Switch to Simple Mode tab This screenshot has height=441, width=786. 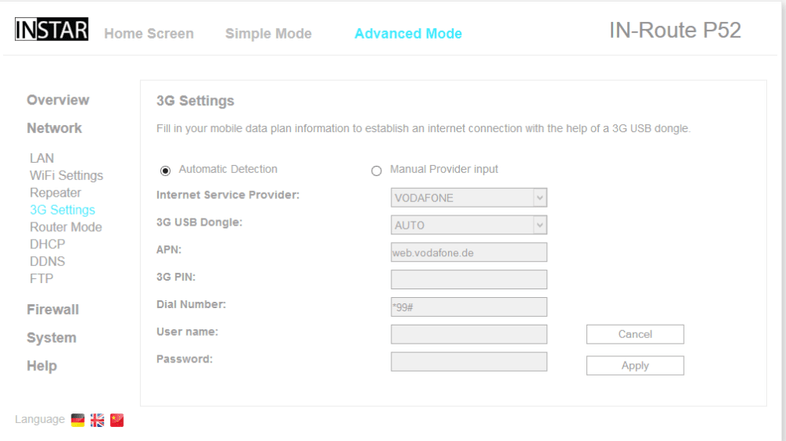pyautogui.click(x=268, y=33)
